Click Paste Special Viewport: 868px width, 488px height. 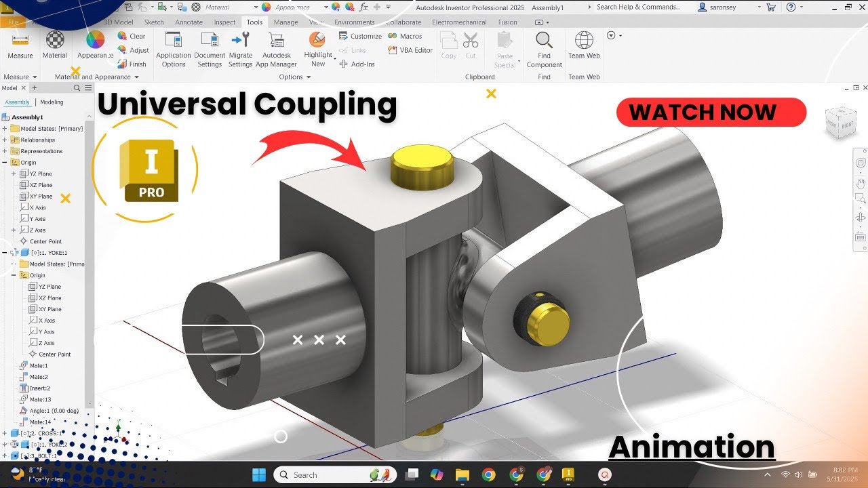pyautogui.click(x=505, y=49)
